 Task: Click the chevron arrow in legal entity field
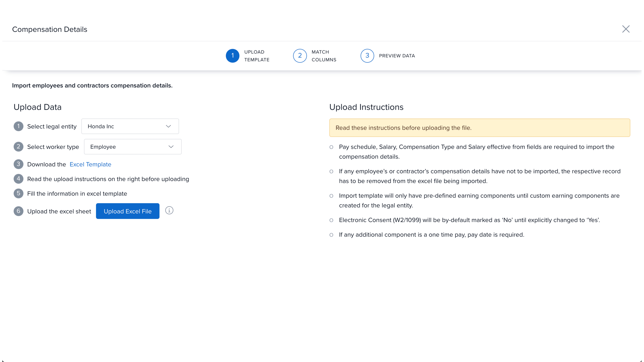pos(169,126)
